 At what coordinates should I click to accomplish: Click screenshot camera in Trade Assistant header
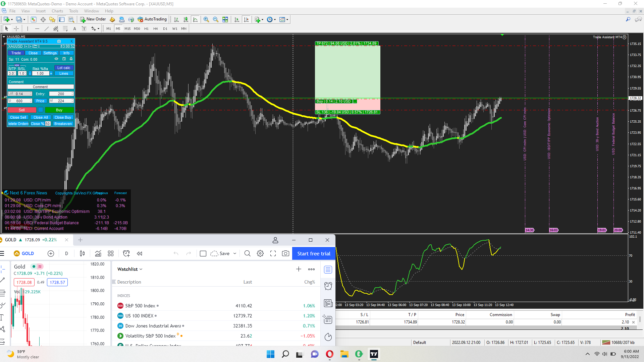click(59, 41)
